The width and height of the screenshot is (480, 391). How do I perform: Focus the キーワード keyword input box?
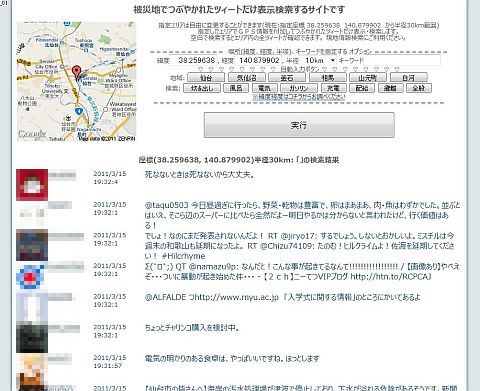point(389,60)
